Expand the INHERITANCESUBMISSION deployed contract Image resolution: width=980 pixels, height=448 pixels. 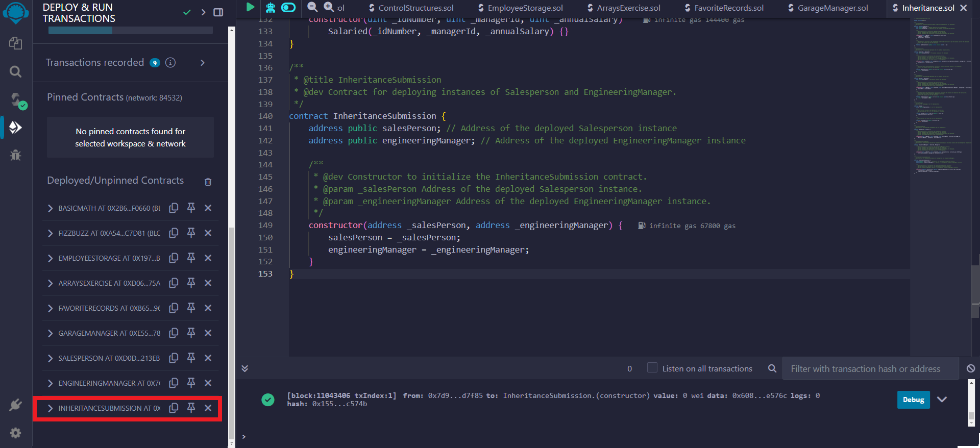50,408
